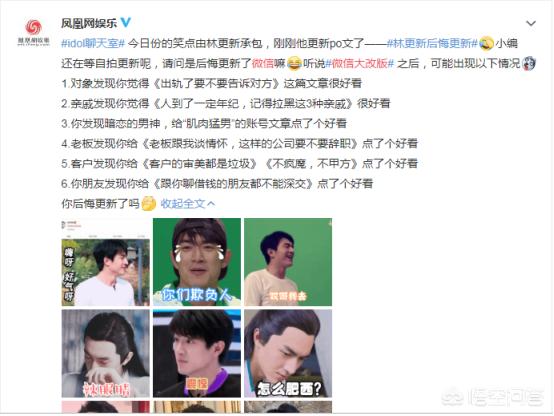The width and height of the screenshot is (554, 416).
Task: Open the laughing man green background image
Action: coord(288,262)
